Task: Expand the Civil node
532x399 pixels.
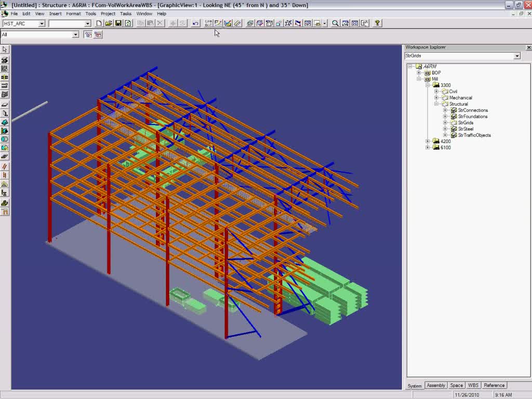Action: [436, 91]
